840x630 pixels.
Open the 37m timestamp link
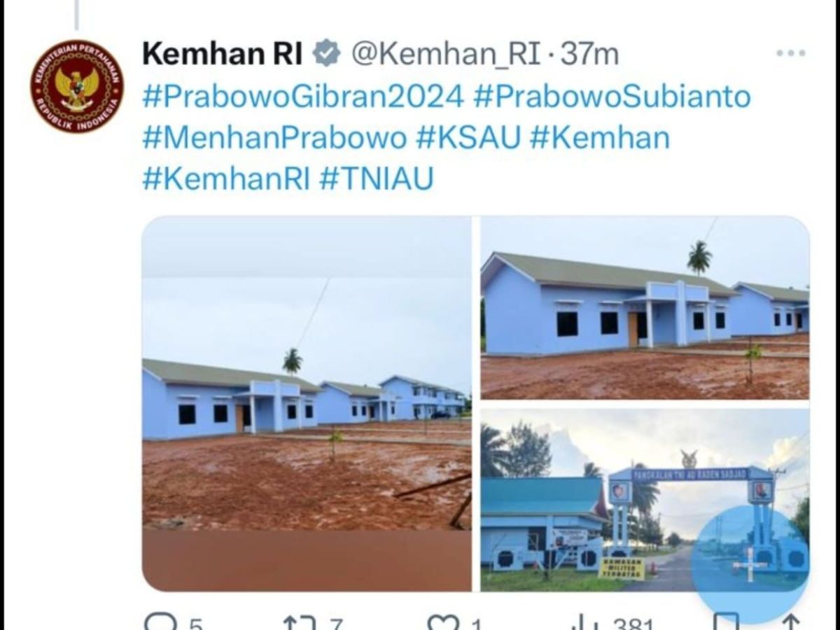[589, 54]
